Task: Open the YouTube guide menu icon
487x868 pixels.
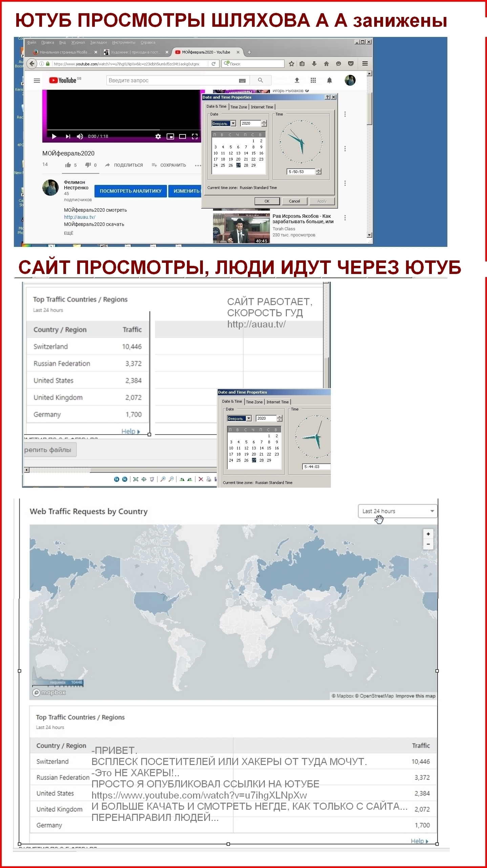Action: coord(37,81)
